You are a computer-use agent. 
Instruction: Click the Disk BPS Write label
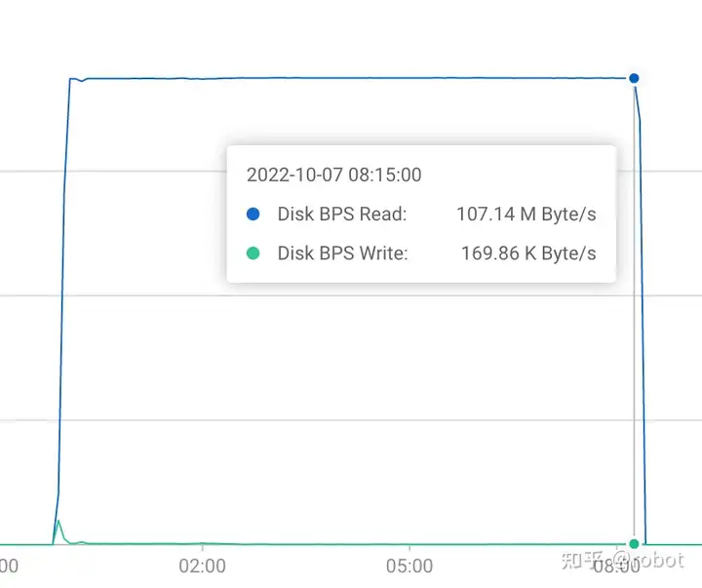(343, 253)
